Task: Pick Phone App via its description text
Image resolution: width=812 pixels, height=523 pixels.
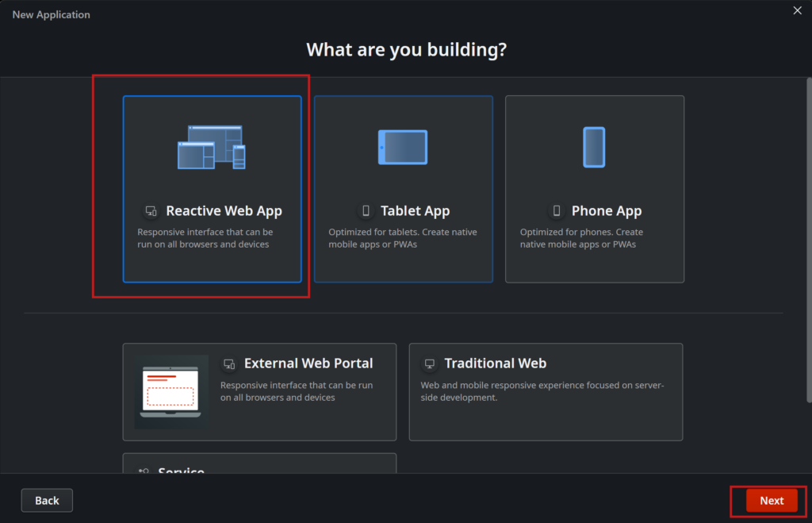Action: pyautogui.click(x=581, y=238)
